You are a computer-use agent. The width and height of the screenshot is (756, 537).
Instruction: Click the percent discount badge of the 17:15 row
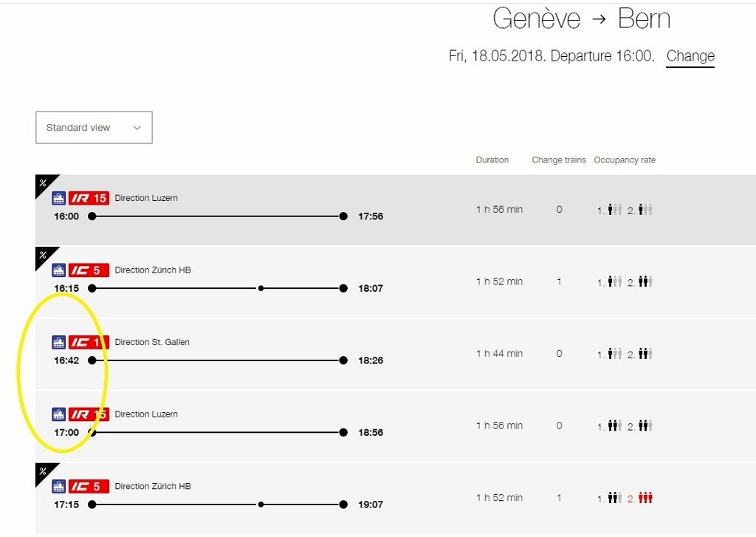click(x=43, y=470)
